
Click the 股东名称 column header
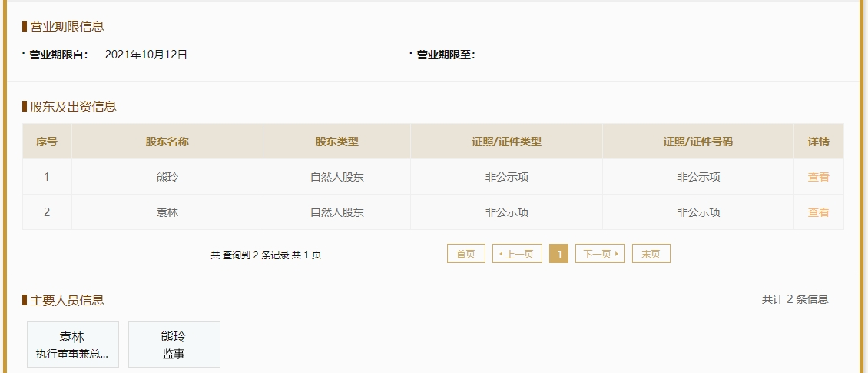(167, 142)
